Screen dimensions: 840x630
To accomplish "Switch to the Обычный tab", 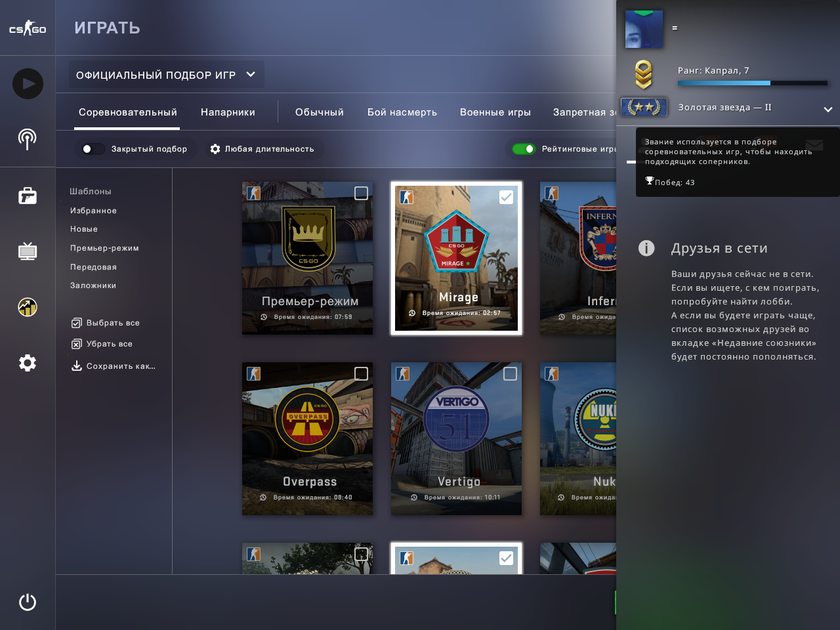I will point(320,112).
